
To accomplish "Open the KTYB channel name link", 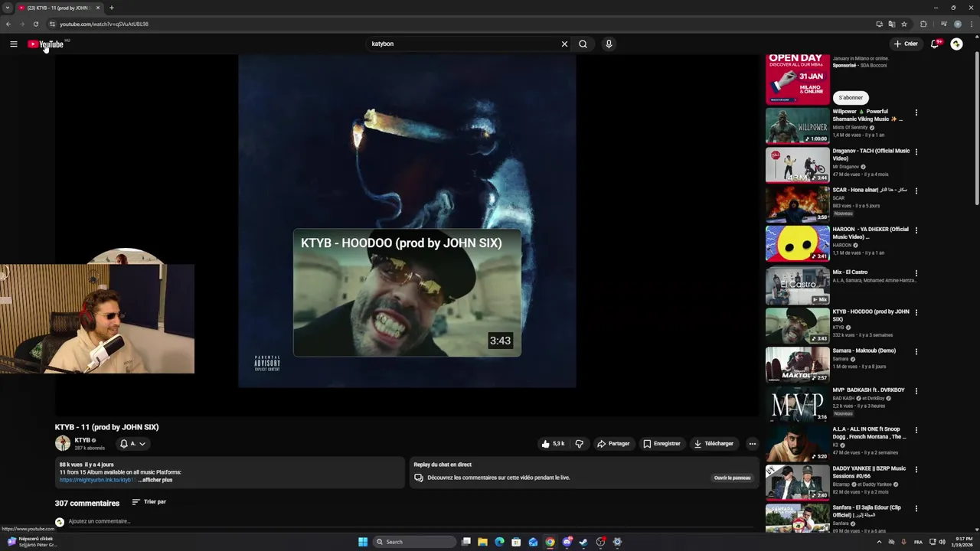I will pyautogui.click(x=82, y=441).
